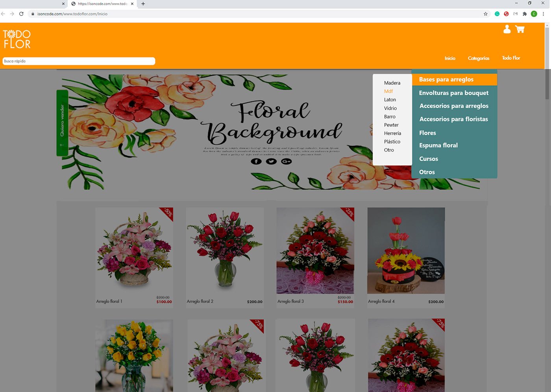Open the shopping cart icon

pos(520,29)
